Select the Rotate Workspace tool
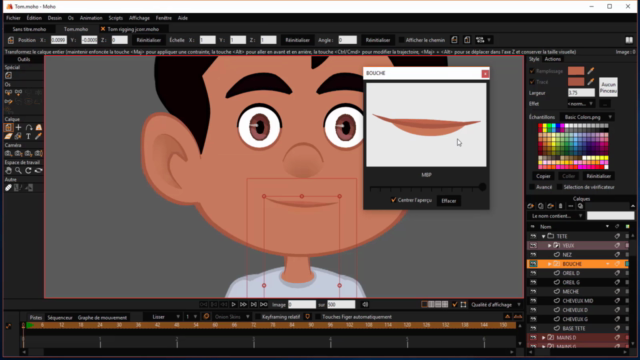 (29, 171)
